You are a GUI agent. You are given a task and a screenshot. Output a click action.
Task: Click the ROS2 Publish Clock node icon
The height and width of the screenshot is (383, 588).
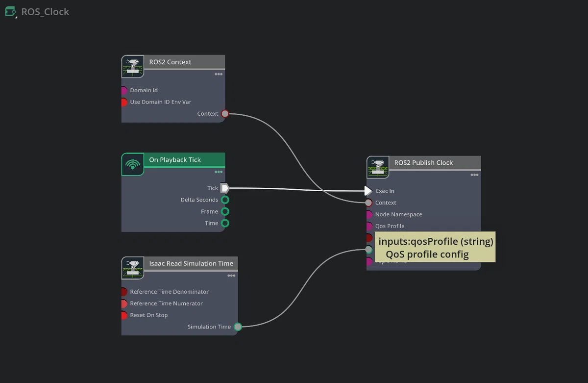[378, 167]
